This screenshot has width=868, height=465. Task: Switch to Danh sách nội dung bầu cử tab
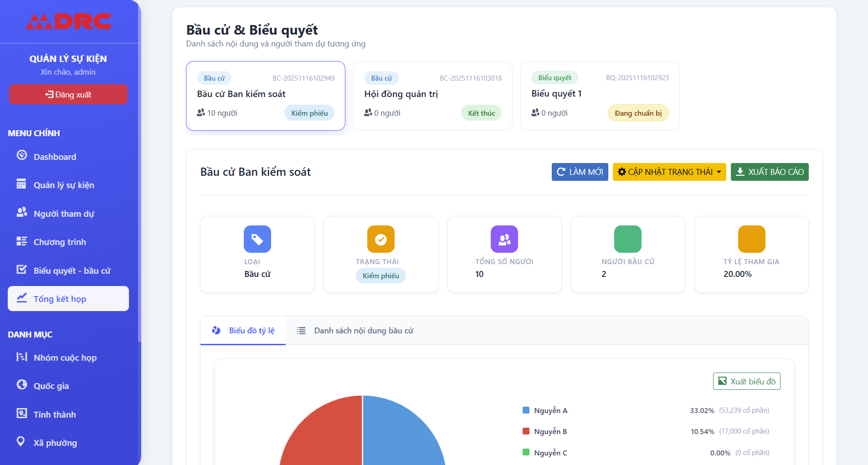click(355, 331)
